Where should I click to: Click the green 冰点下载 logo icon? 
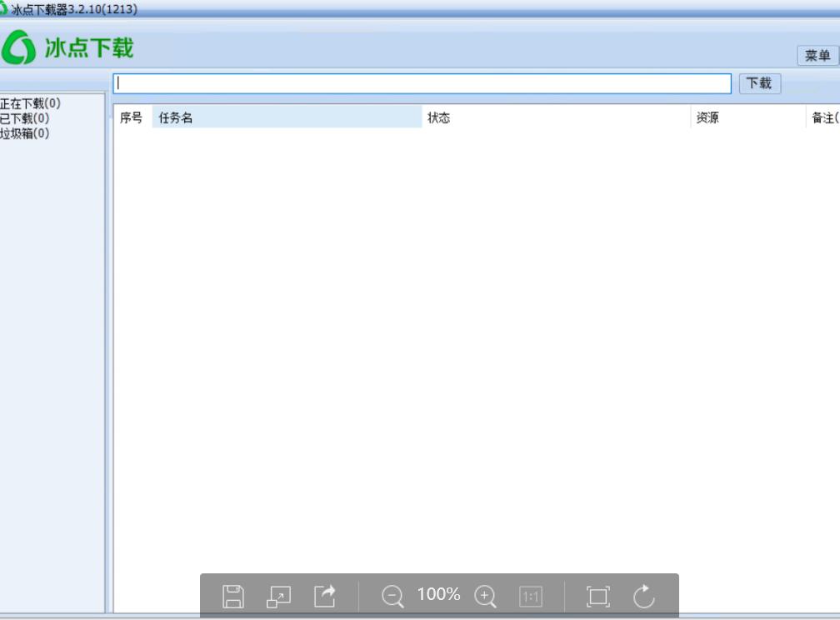pyautogui.click(x=18, y=47)
